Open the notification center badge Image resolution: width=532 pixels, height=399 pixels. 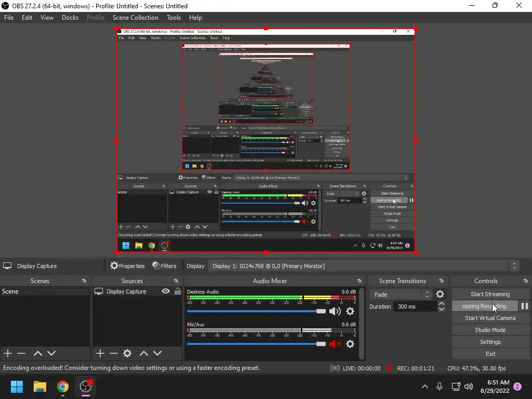pyautogui.click(x=517, y=387)
